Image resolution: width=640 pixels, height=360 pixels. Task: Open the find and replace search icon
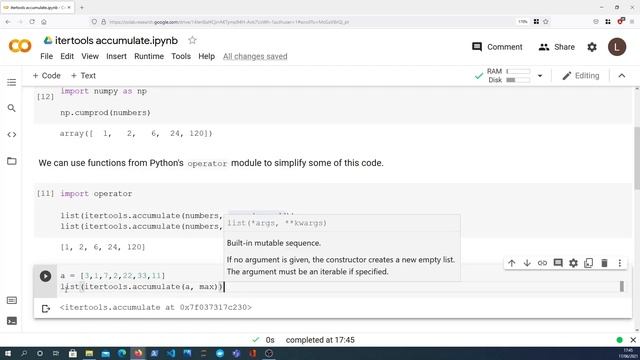(x=11, y=108)
